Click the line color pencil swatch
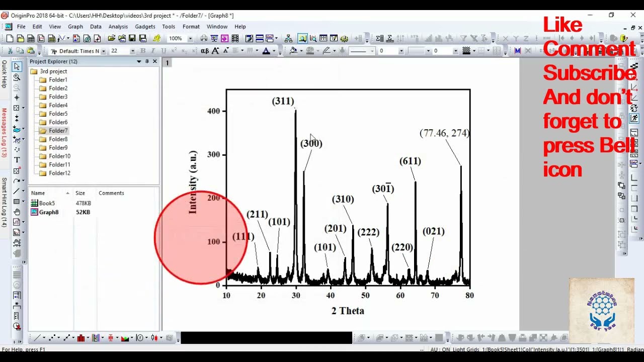Viewport: 644px width, 362px height. [x=327, y=51]
